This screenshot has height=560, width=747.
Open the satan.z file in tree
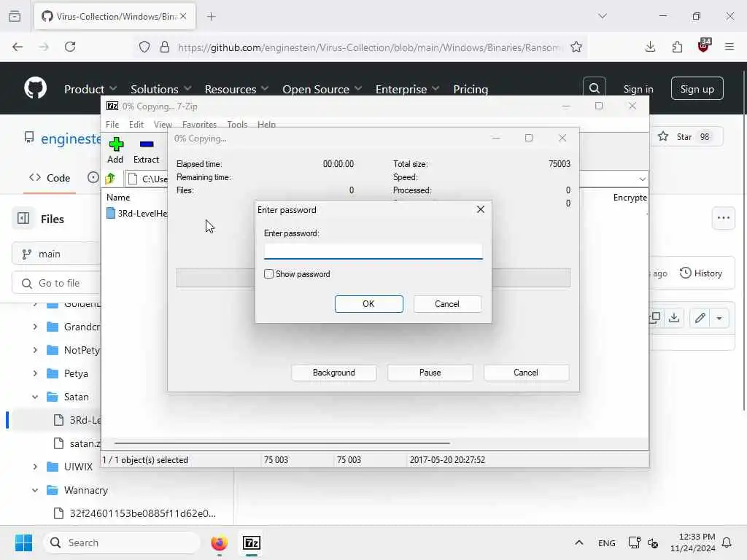[77, 443]
